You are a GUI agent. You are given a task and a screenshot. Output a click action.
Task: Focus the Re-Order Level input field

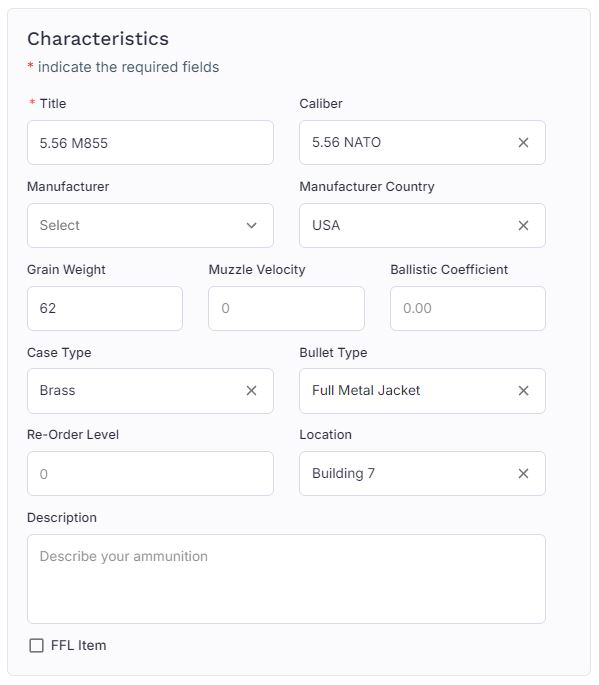150,474
